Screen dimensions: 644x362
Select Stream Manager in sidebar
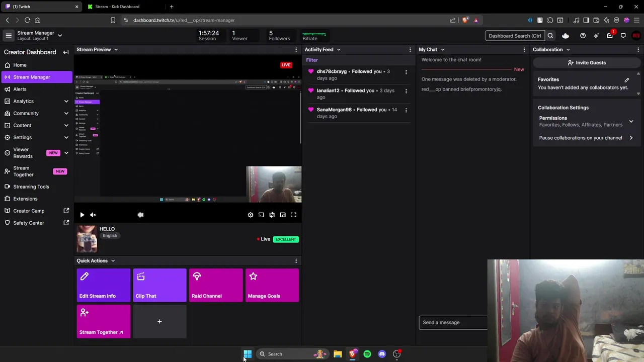click(x=36, y=77)
